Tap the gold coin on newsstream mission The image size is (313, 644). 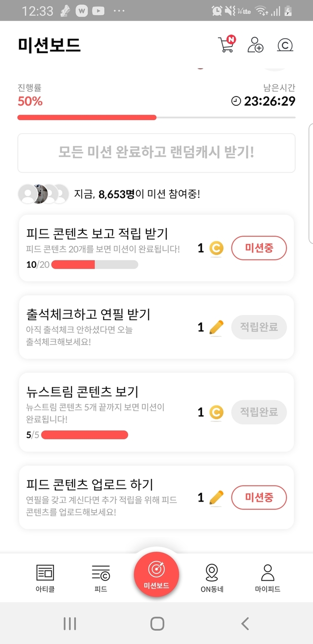[x=216, y=412]
